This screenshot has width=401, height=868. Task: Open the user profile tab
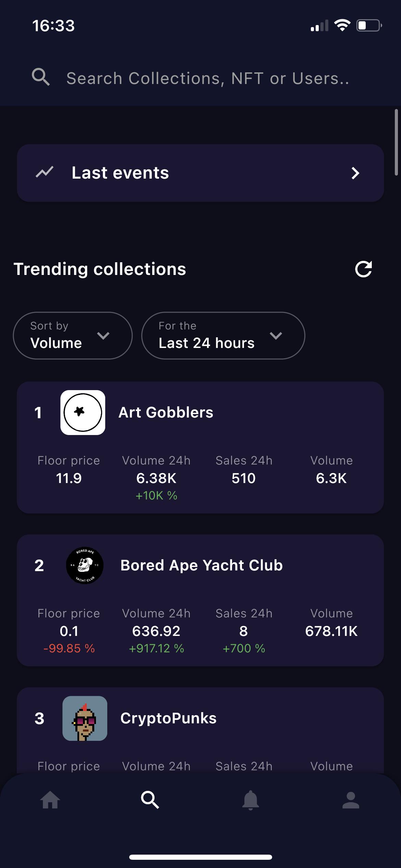[x=351, y=800]
